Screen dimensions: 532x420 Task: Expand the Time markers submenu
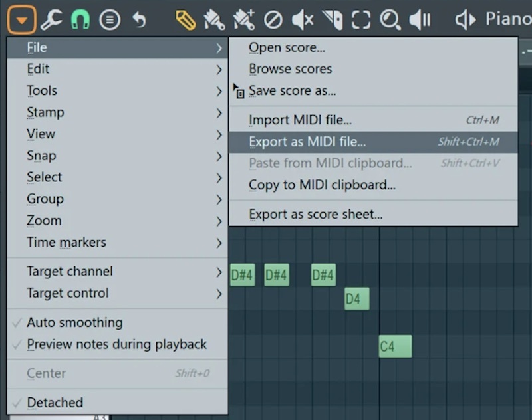[66, 243]
